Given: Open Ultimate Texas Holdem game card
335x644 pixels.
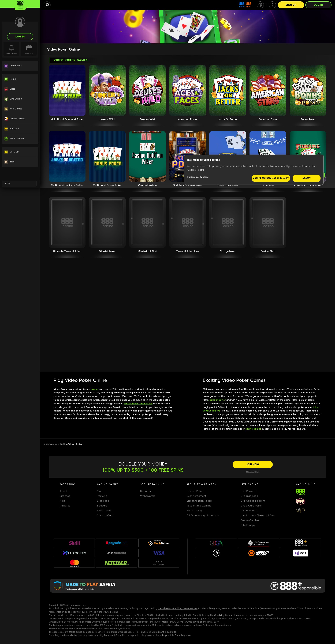Looking at the screenshot, I should 67,223.
